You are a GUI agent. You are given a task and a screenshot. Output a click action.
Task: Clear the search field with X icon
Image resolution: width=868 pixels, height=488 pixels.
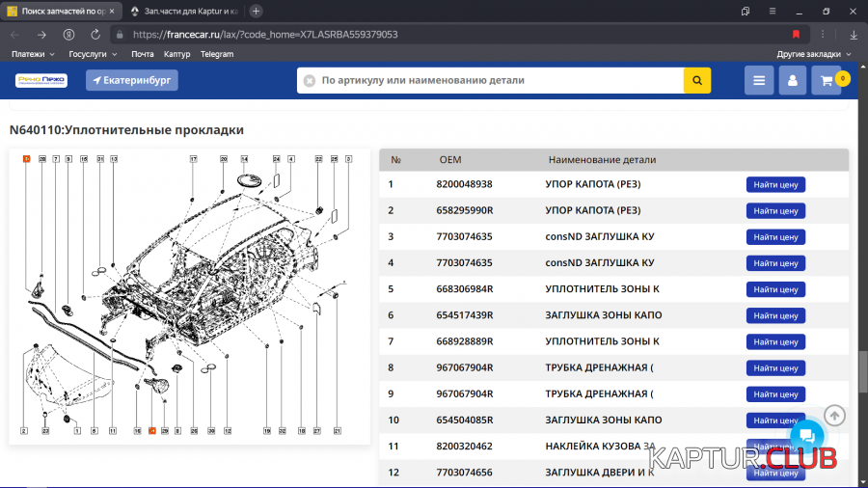tap(310, 81)
